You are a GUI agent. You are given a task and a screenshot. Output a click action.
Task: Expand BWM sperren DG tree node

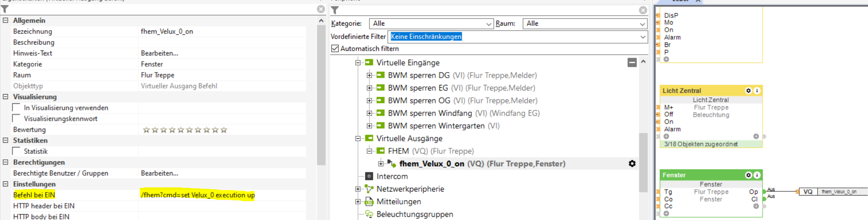click(370, 75)
